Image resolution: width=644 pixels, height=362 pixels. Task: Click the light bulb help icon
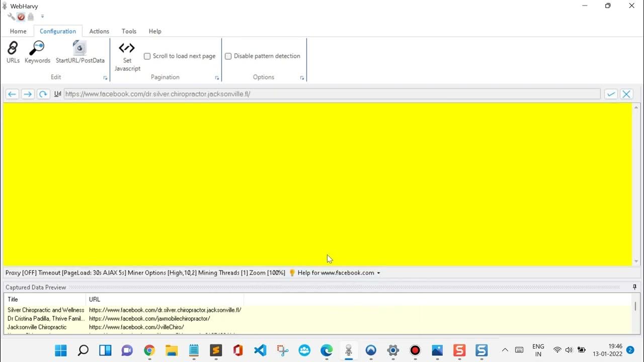pyautogui.click(x=292, y=273)
